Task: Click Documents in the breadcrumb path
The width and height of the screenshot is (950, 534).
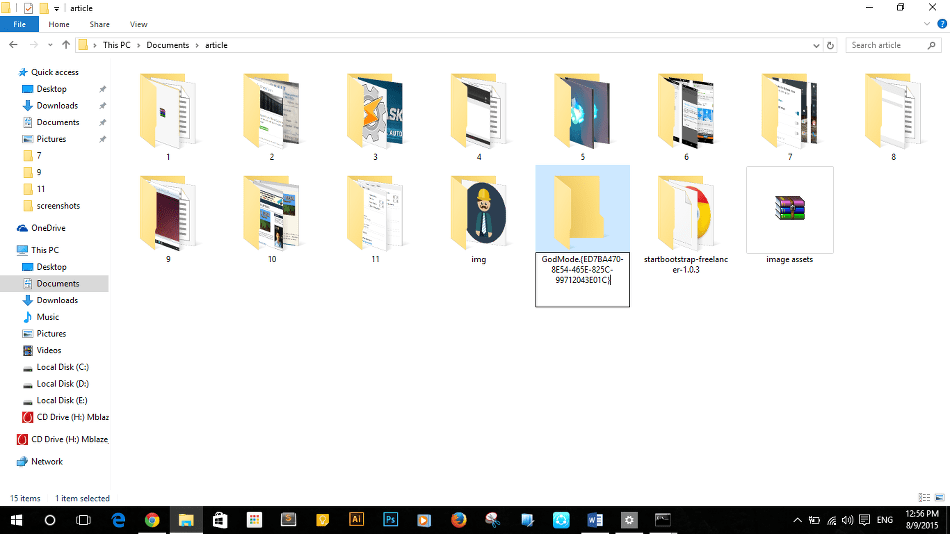Action: coord(168,45)
